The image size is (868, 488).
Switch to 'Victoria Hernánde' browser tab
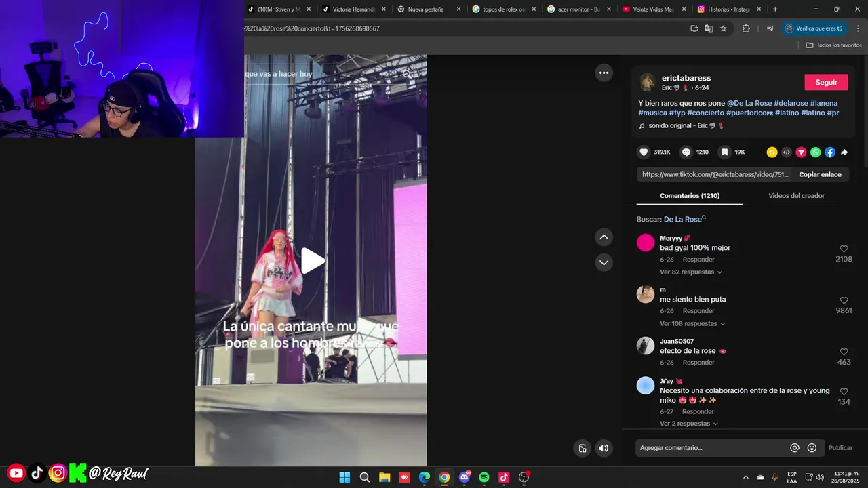[x=354, y=9]
